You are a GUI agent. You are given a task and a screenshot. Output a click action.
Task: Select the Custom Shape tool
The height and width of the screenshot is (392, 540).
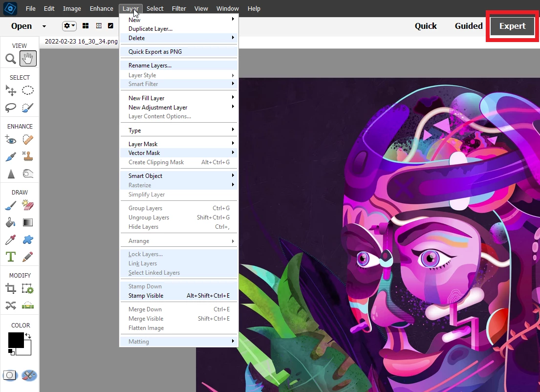click(28, 240)
